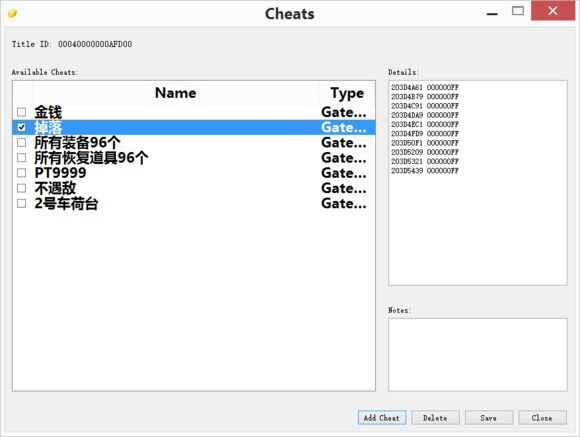580x437 pixels.
Task: Minimize the Cheats window
Action: click(492, 14)
